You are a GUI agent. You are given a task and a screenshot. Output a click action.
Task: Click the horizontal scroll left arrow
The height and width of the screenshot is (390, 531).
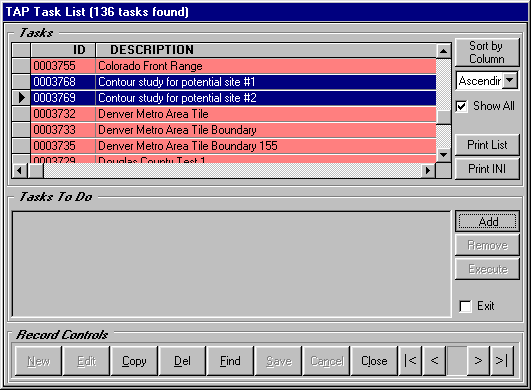[x=20, y=170]
